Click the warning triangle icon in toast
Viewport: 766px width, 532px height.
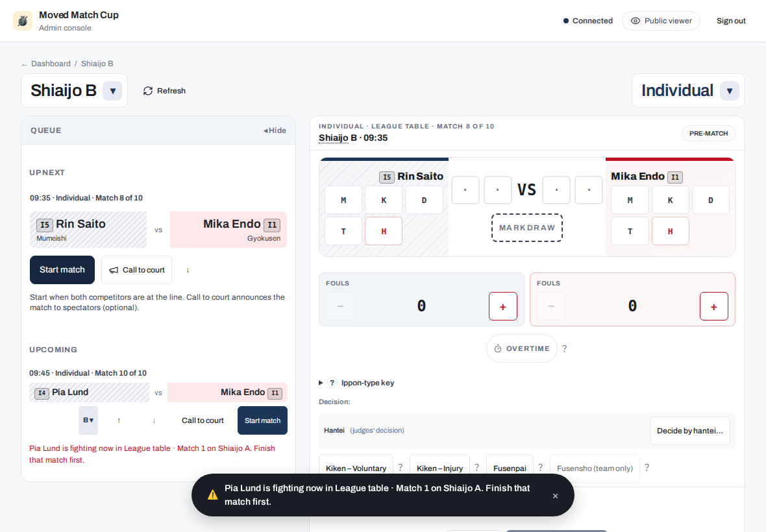point(212,495)
